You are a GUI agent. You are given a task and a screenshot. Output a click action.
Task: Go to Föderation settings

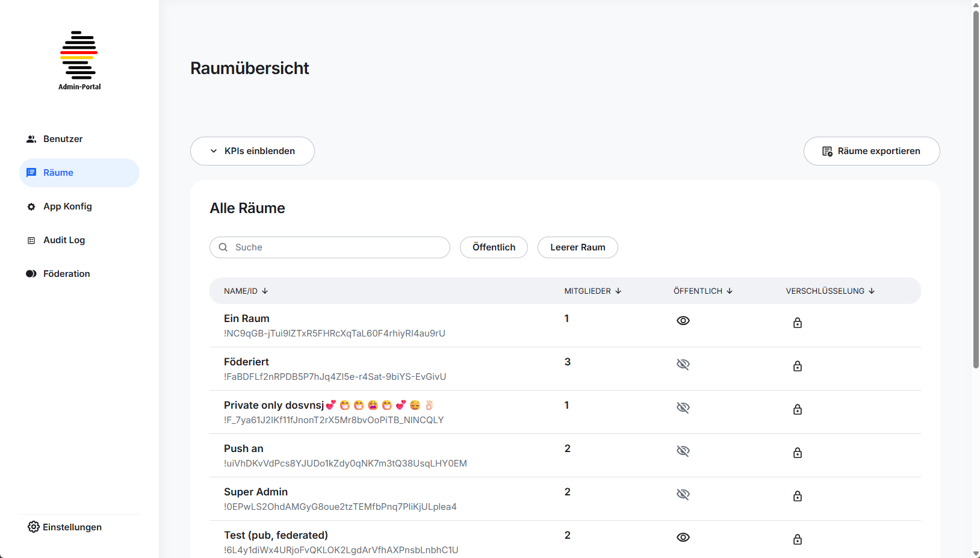79,274
